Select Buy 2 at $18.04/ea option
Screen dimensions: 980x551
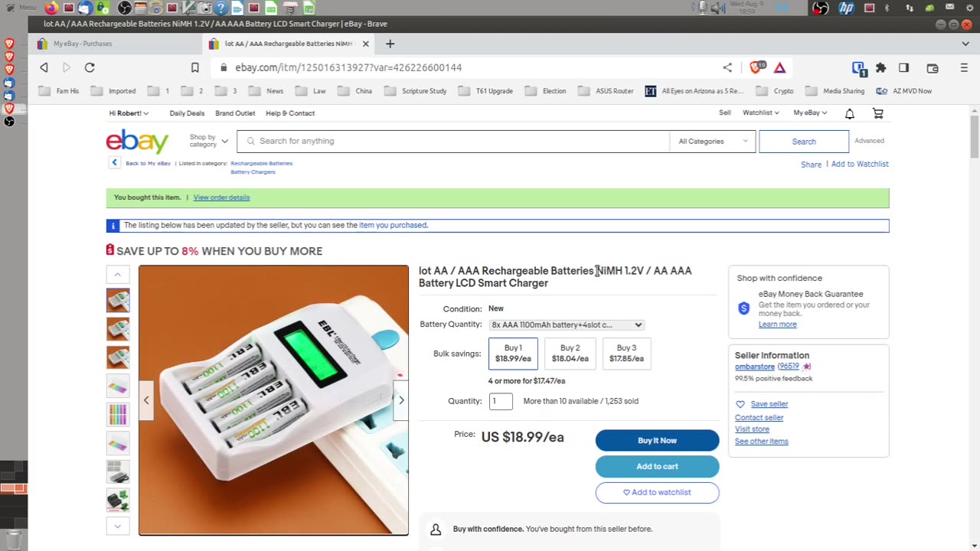570,353
